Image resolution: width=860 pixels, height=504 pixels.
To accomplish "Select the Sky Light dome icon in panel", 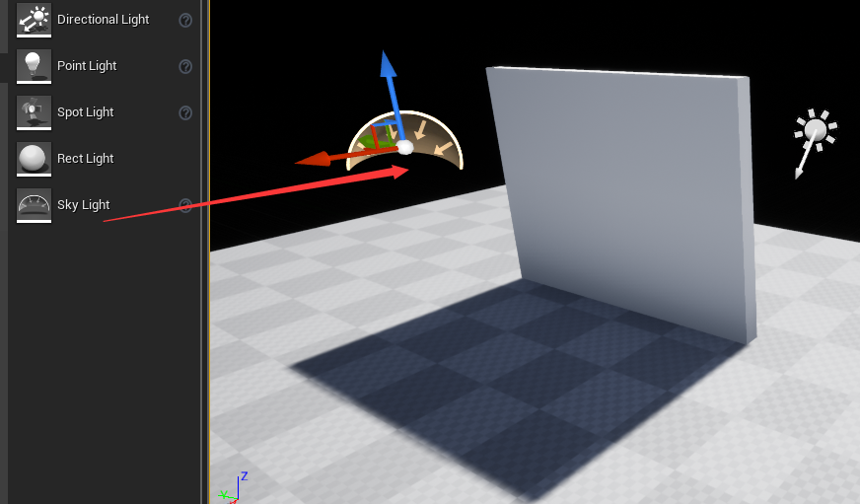I will (x=34, y=204).
